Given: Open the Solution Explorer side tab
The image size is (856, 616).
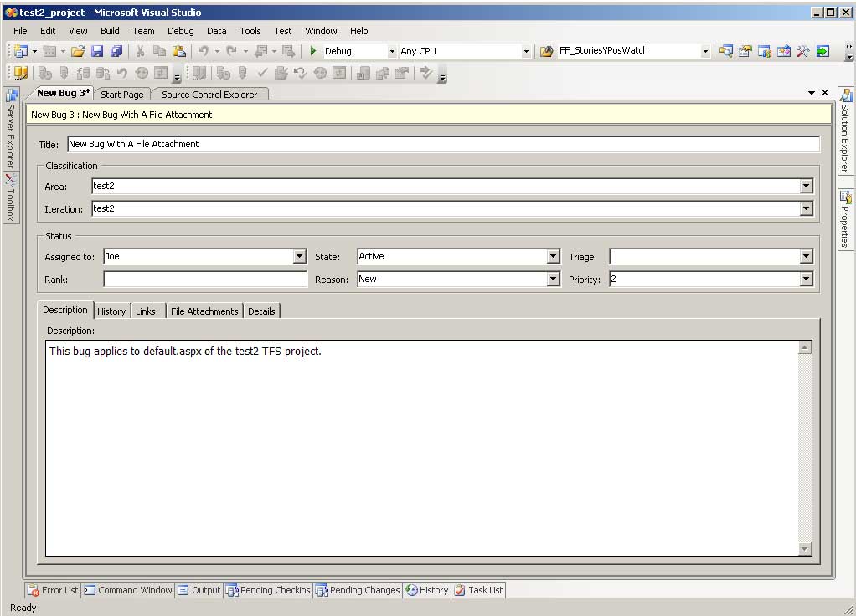Looking at the screenshot, I should 845,131.
